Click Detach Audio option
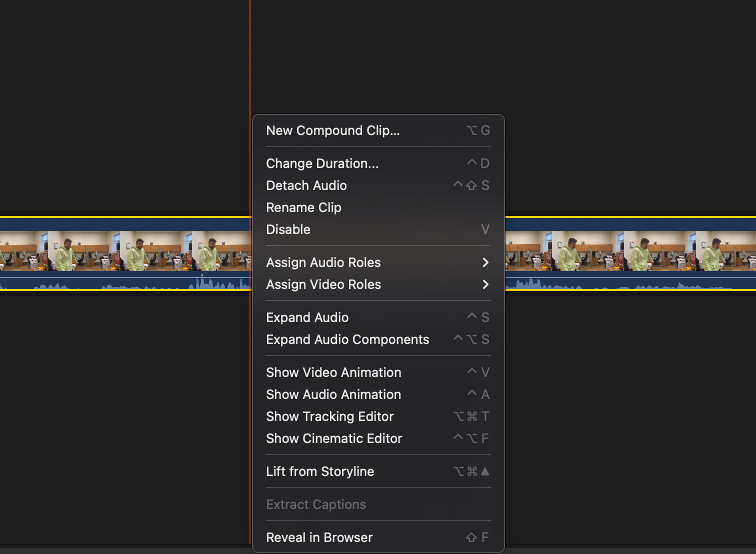 click(378, 185)
